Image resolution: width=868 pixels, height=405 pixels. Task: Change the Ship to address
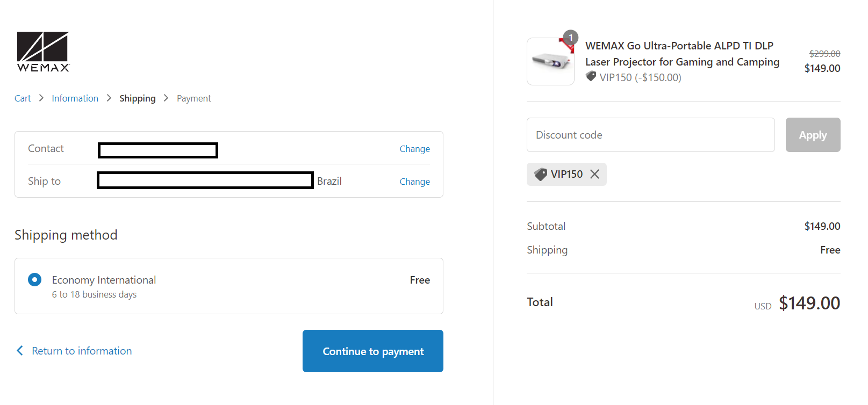tap(414, 182)
